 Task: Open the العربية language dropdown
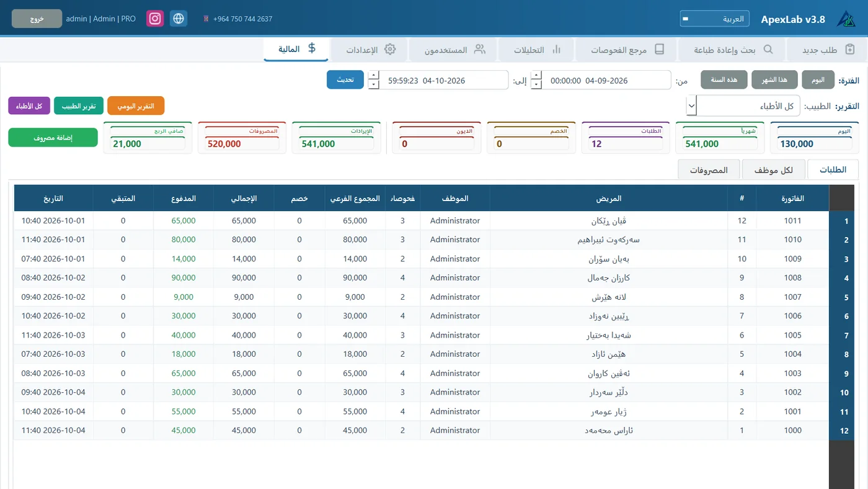[x=714, y=19]
